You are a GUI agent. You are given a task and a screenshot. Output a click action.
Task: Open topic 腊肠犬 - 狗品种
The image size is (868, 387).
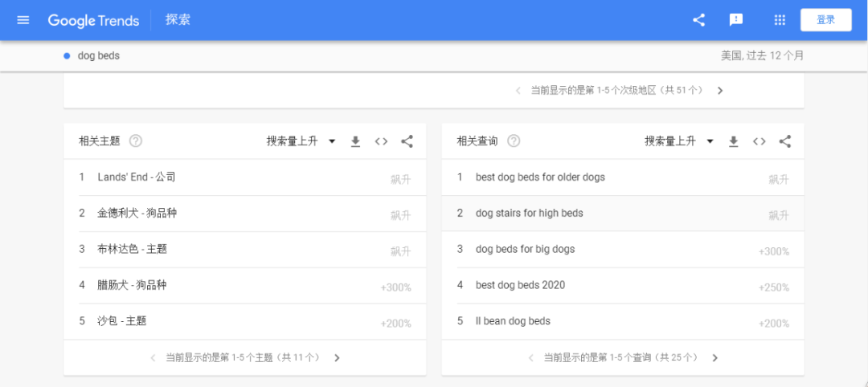coord(132,285)
